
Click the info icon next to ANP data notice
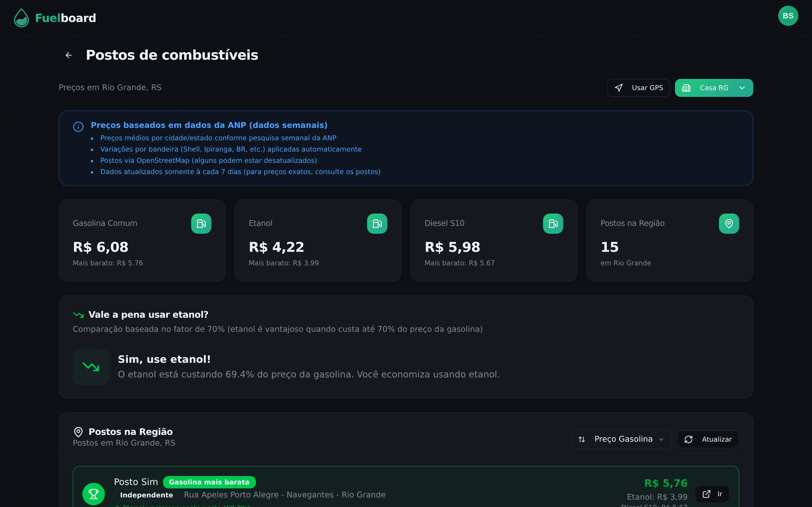(x=78, y=126)
